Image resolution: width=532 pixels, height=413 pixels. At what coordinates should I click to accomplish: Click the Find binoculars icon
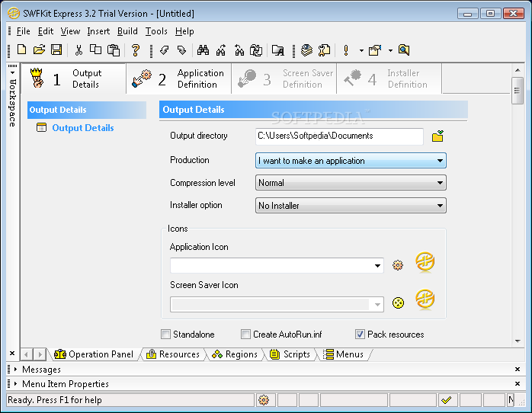click(203, 50)
